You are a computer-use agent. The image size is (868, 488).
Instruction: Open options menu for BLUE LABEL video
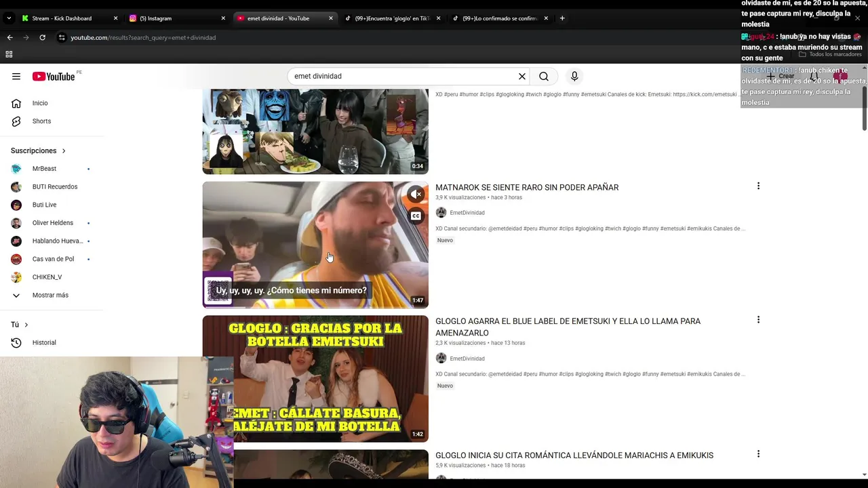pyautogui.click(x=758, y=319)
